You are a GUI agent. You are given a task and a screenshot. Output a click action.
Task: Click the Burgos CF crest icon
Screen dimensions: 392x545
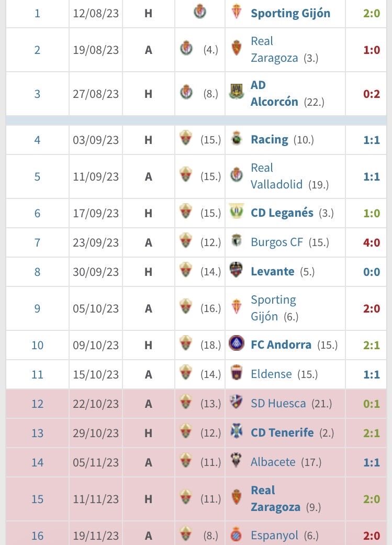[237, 241]
